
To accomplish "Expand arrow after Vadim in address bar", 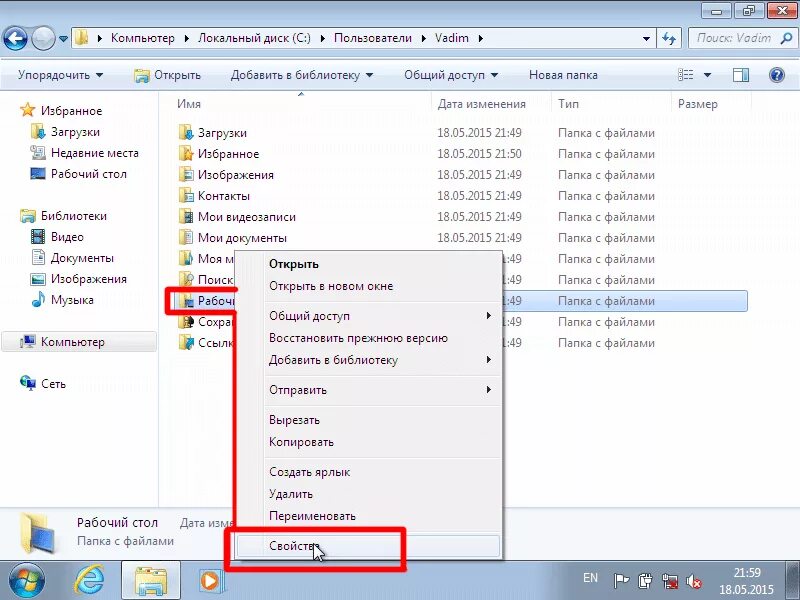I will [481, 38].
